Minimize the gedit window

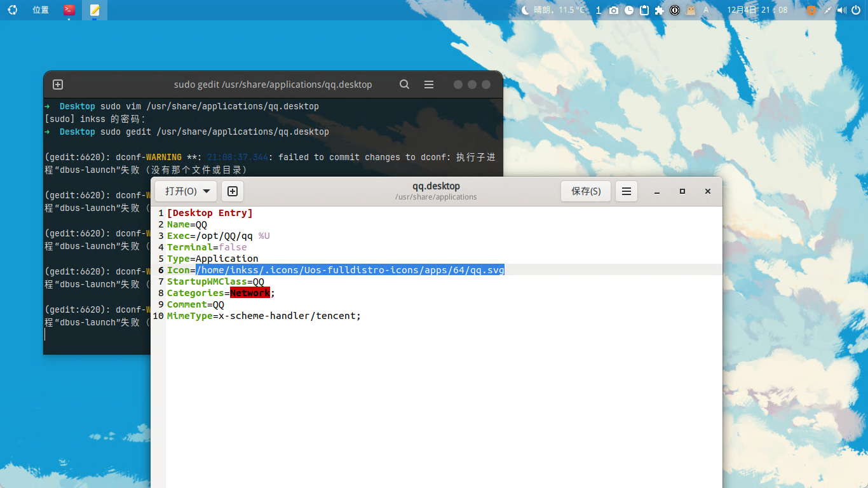(x=657, y=191)
